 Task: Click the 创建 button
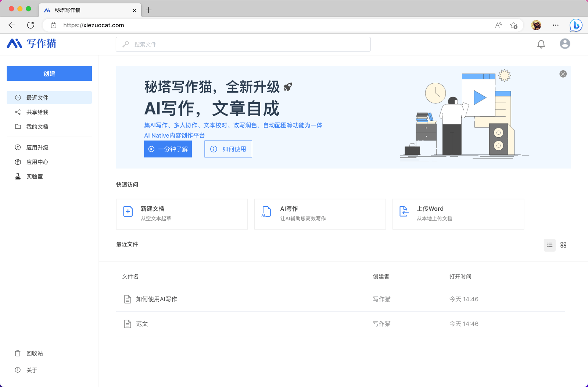pyautogui.click(x=49, y=74)
